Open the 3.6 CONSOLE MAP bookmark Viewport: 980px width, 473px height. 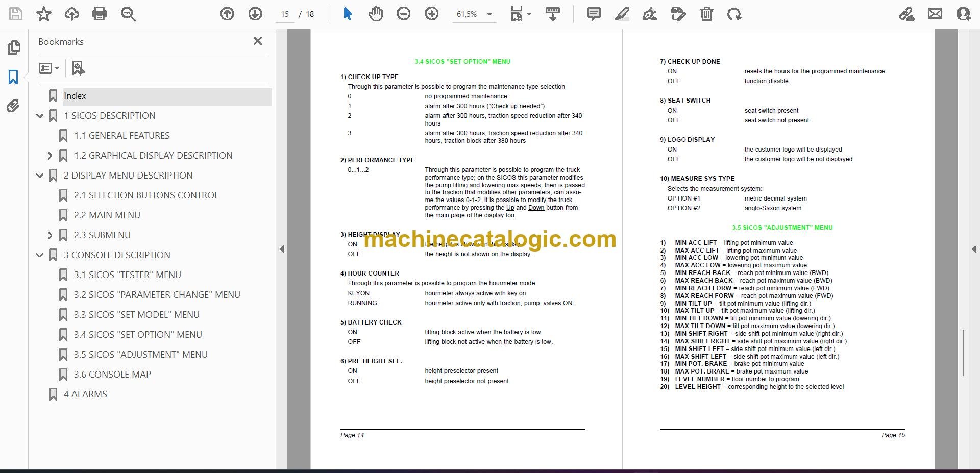(112, 375)
